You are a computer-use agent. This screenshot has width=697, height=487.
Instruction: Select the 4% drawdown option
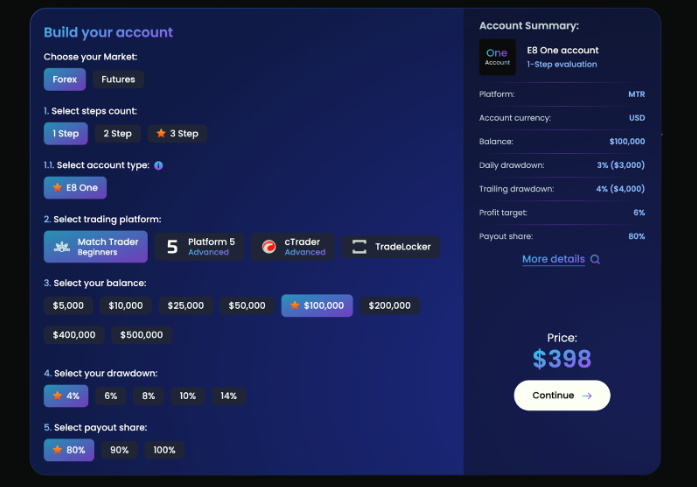66,396
